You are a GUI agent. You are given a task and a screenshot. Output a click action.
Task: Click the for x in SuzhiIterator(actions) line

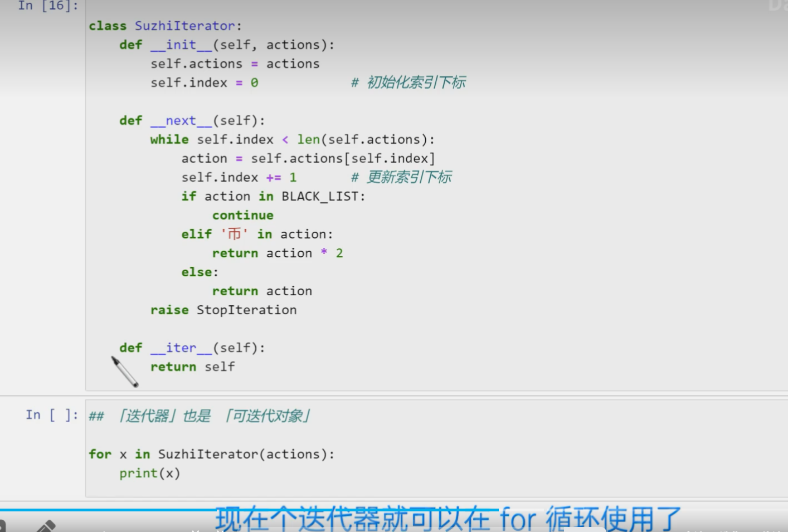click(x=211, y=455)
